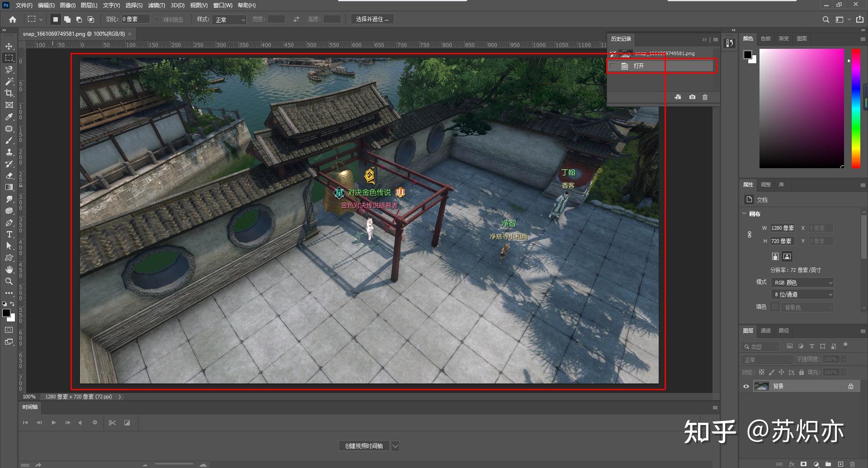Image resolution: width=868 pixels, height=468 pixels.
Task: Click the 选择并遮住 button
Action: click(372, 19)
